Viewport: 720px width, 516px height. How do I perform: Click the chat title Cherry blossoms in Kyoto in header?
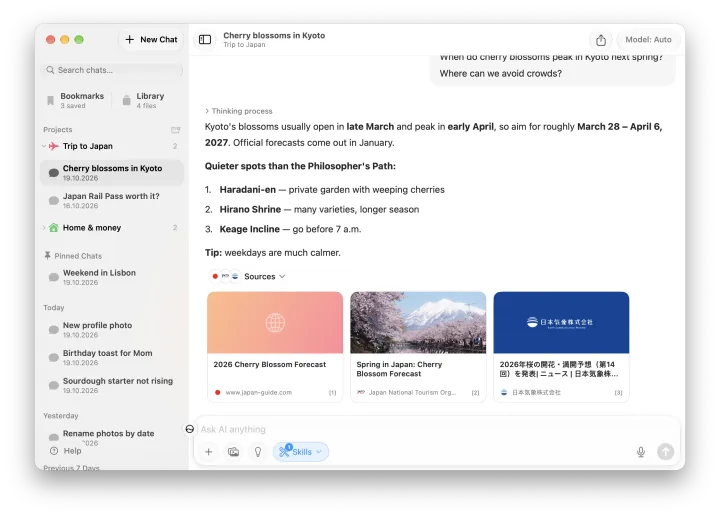point(274,35)
